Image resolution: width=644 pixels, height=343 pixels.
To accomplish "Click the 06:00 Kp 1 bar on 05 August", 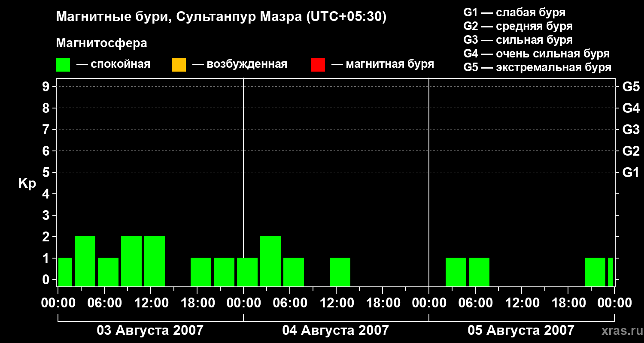I will (479, 272).
